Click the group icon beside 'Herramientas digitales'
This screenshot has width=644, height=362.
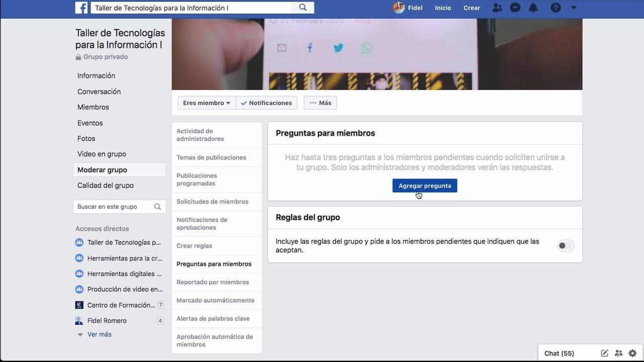pyautogui.click(x=79, y=274)
